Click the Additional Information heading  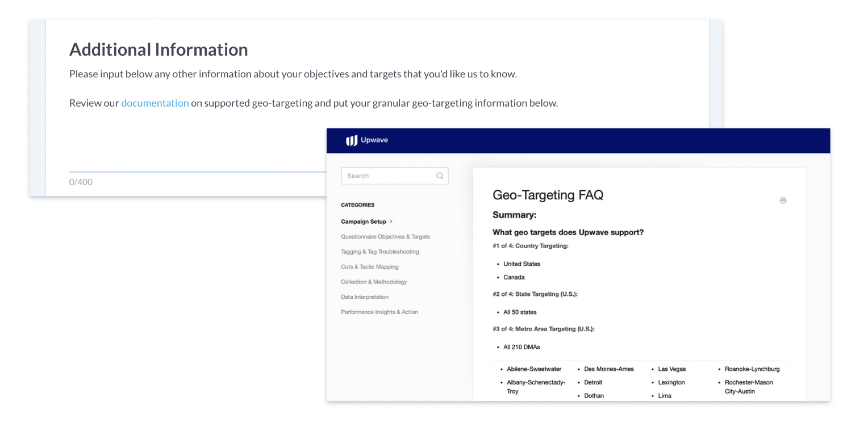coord(158,49)
